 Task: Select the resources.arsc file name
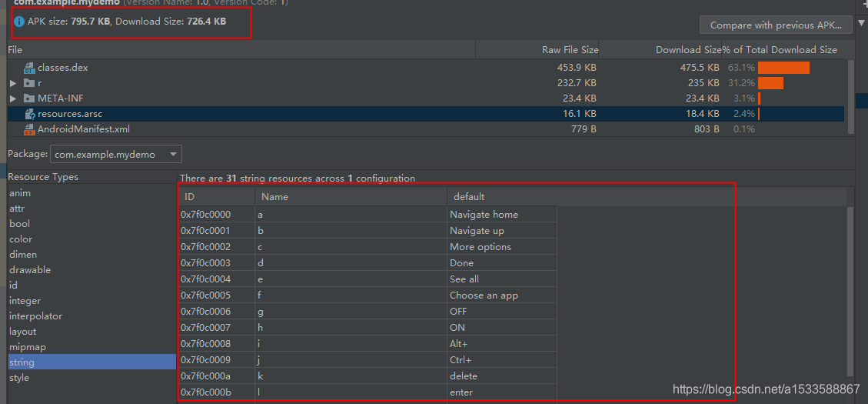tap(70, 114)
